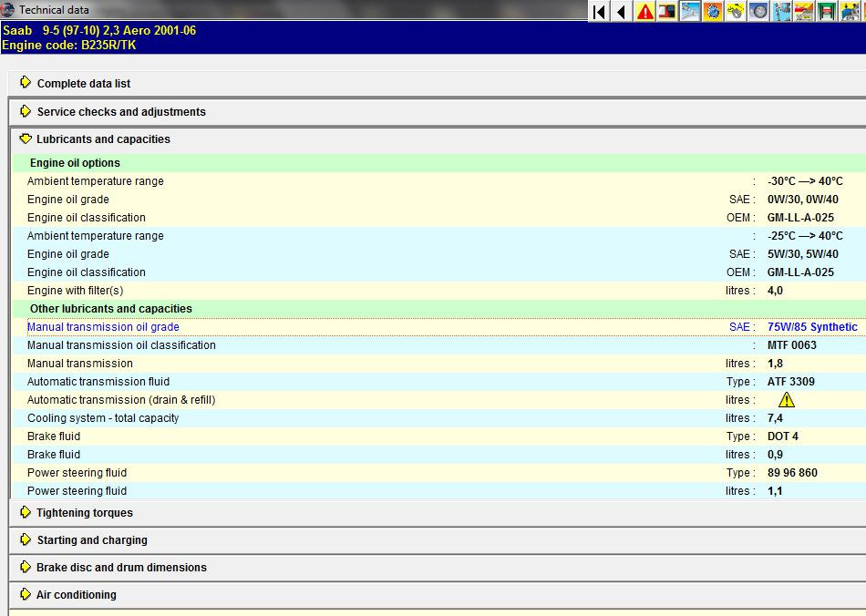The width and height of the screenshot is (866, 616).
Task: Open the blue gear on orange toolbar icon
Action: click(713, 11)
